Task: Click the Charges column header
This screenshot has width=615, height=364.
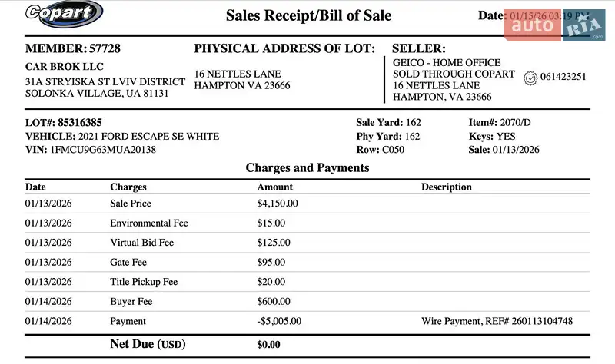Action: pyautogui.click(x=128, y=187)
